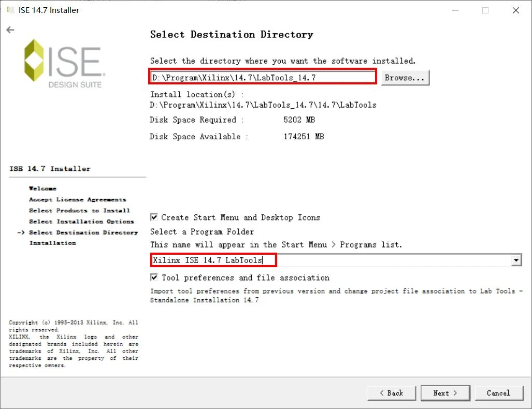Viewport: 532px width, 409px height.
Task: Click the ISE 14.7 Installer sidebar heading
Action: 50,169
